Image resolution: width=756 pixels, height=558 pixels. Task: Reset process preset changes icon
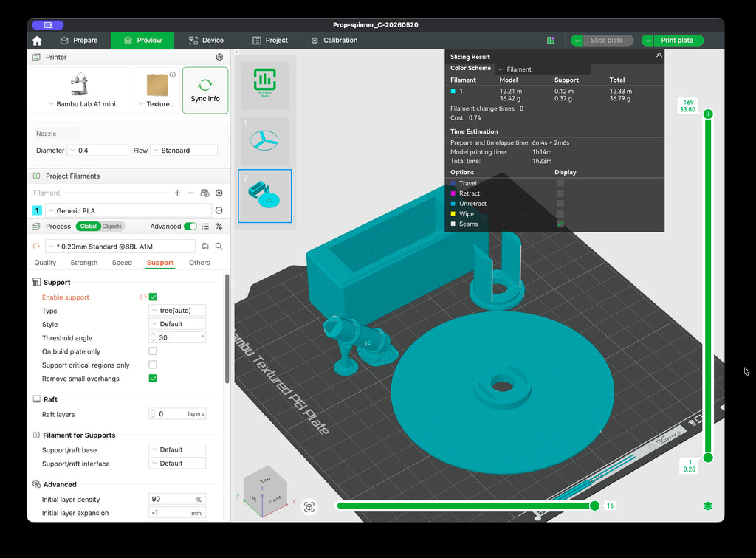pos(36,247)
